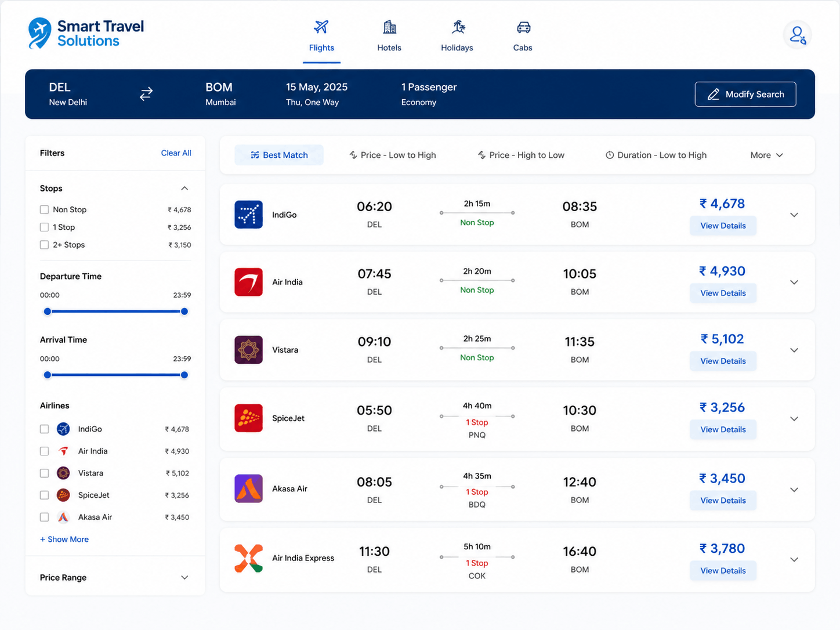
Task: Click the PNQ stopover label
Action: point(477,435)
